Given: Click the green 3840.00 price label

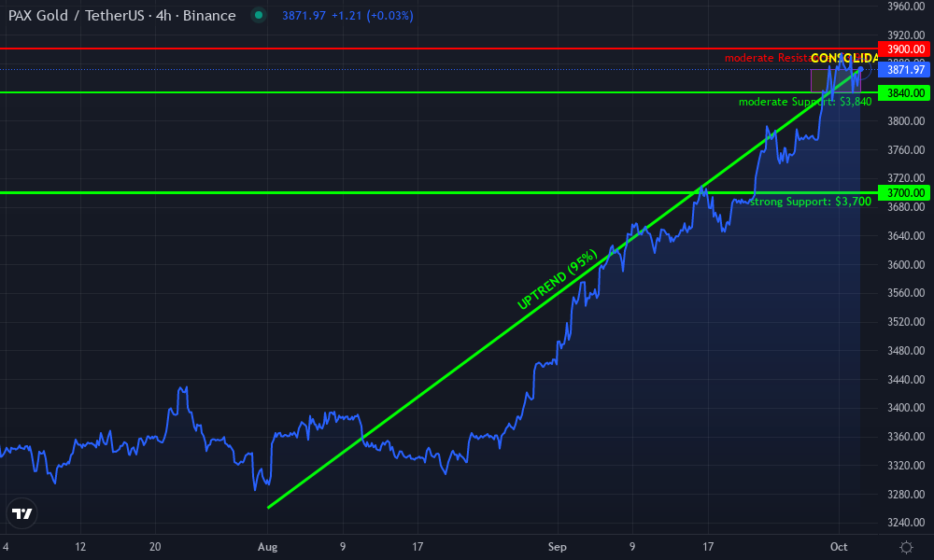Looking at the screenshot, I should [905, 92].
